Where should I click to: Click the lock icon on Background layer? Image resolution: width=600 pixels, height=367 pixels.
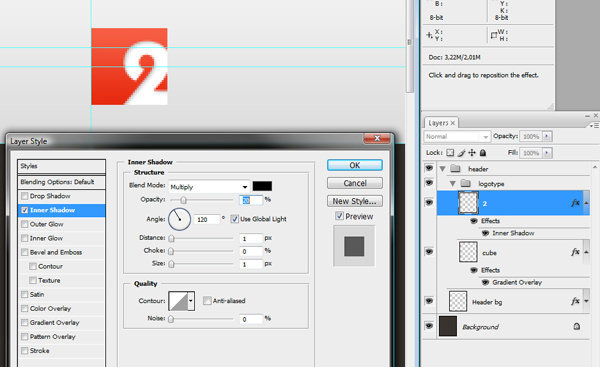click(x=577, y=326)
